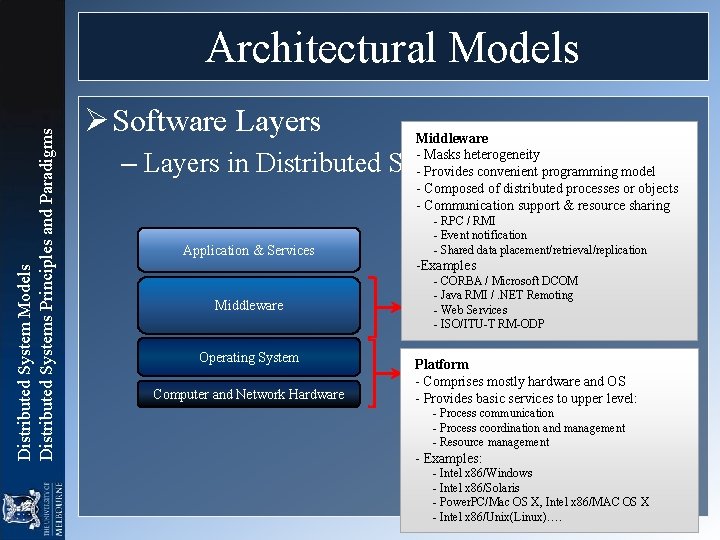720x540 pixels.
Task: Click the Platform '- Examples:' line
Action: (448, 458)
